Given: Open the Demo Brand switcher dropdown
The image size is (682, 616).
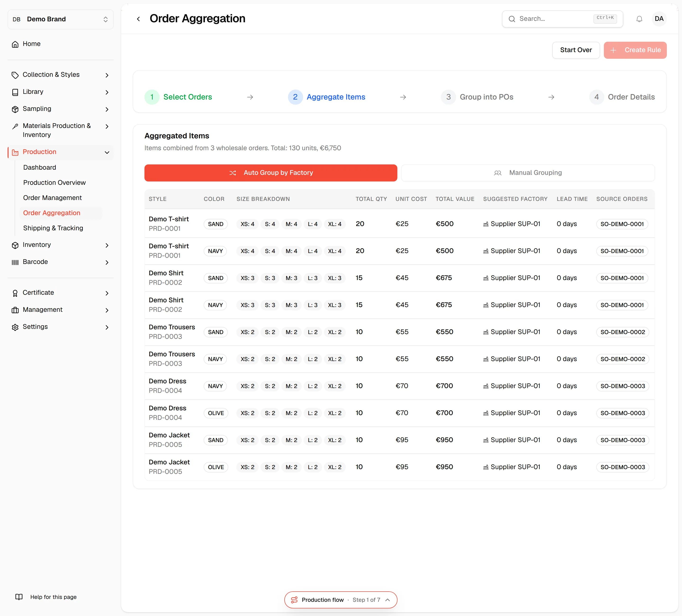Looking at the screenshot, I should [61, 19].
